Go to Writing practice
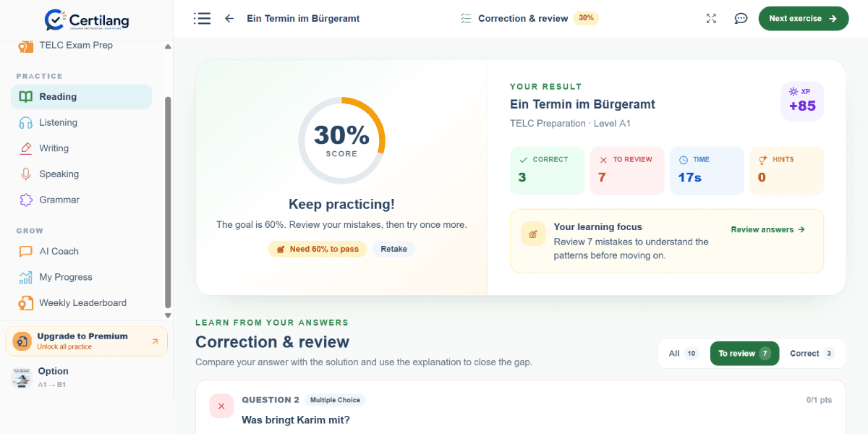The height and width of the screenshot is (434, 868). pos(81,148)
